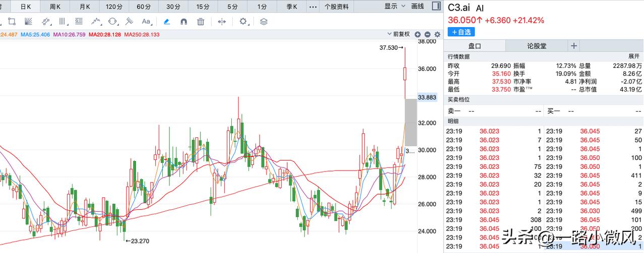This screenshot has height=253, width=644.
Task: Click trade row with volume 499
Action: pyautogui.click(x=595, y=211)
